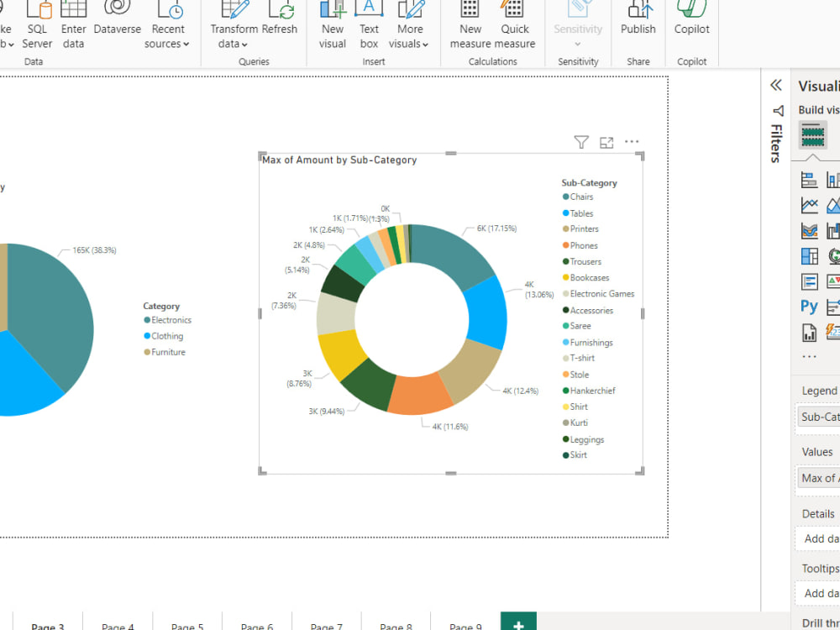This screenshot has width=840, height=630.
Task: Select the Python visual
Action: [809, 307]
